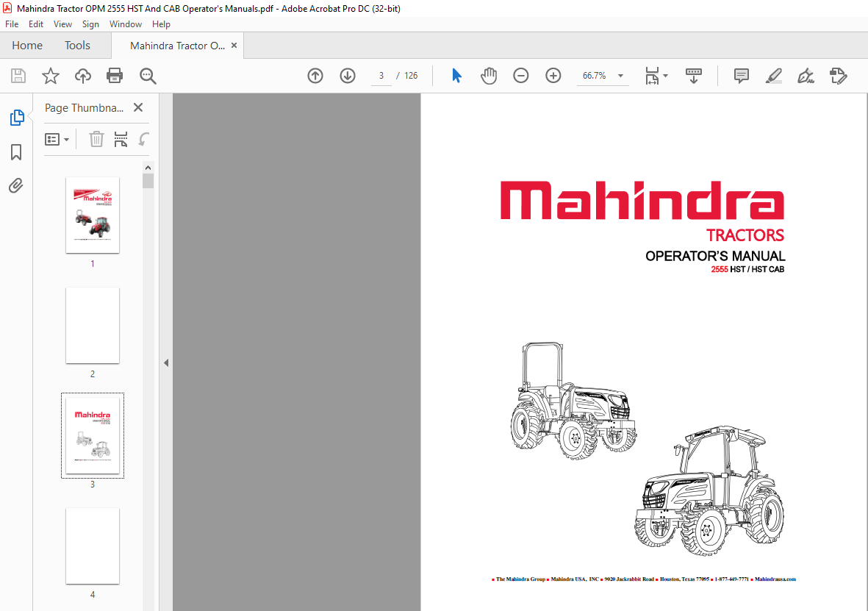Viewport: 868px width, 611px height.
Task: Open the Bookmarks sidebar panel
Action: [x=17, y=151]
